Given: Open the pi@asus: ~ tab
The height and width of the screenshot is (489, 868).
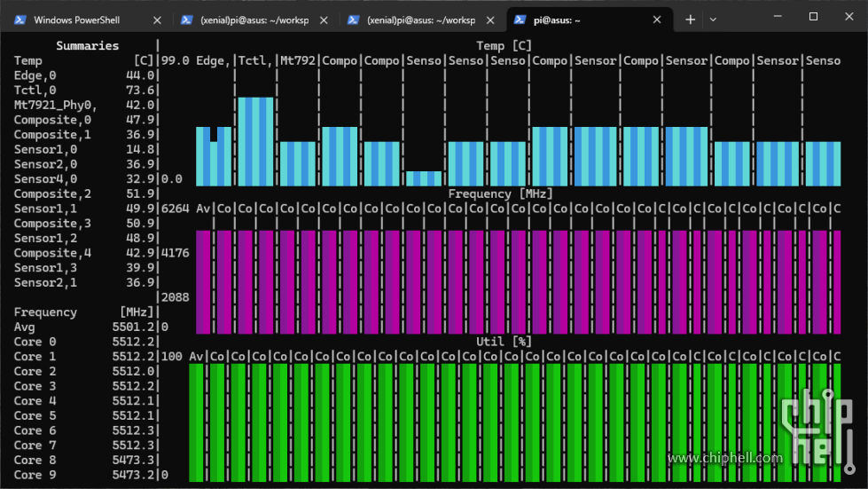Looking at the screenshot, I should pos(589,20).
